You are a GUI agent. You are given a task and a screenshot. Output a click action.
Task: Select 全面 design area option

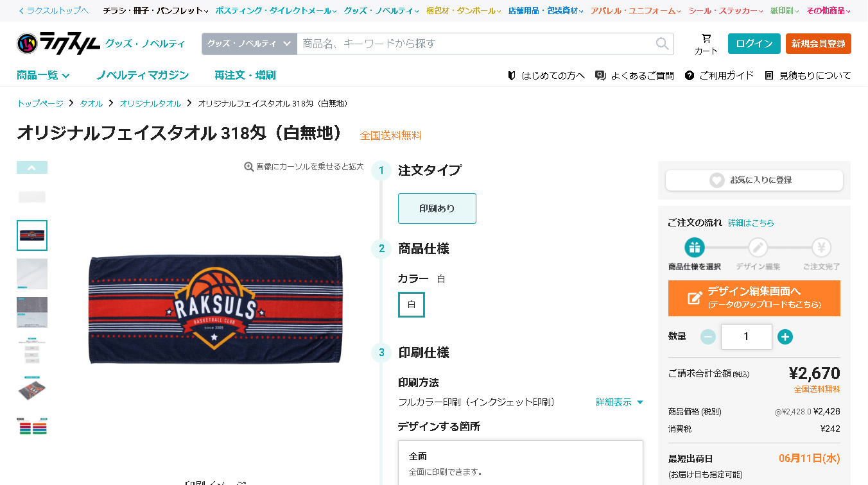[x=521, y=463]
